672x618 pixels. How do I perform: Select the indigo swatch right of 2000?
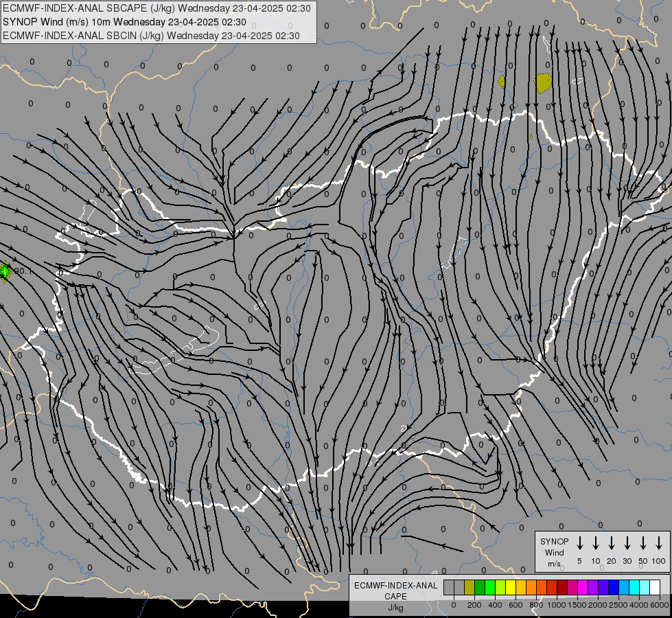point(603,587)
